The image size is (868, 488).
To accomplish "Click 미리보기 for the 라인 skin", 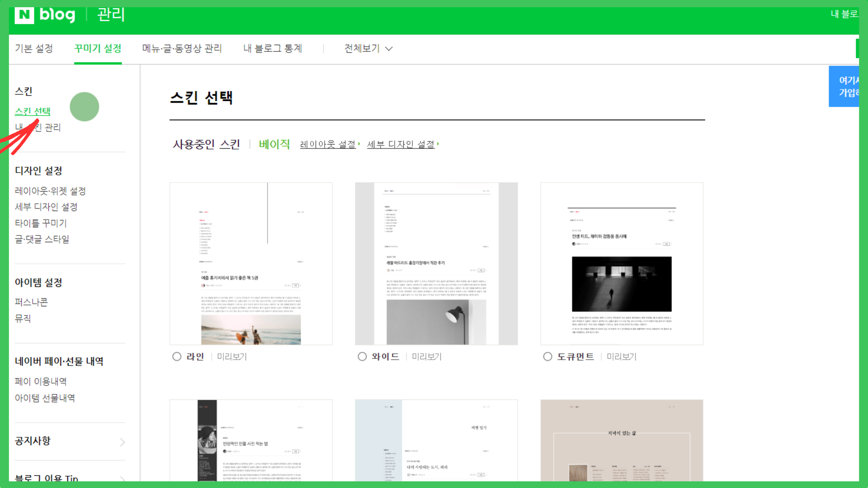I will [x=232, y=357].
